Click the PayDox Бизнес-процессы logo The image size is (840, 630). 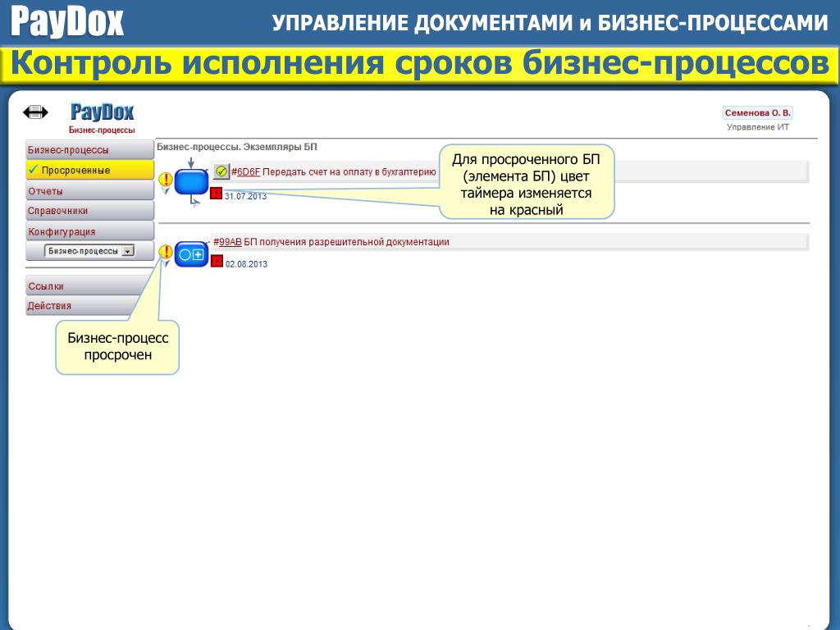coord(102,118)
